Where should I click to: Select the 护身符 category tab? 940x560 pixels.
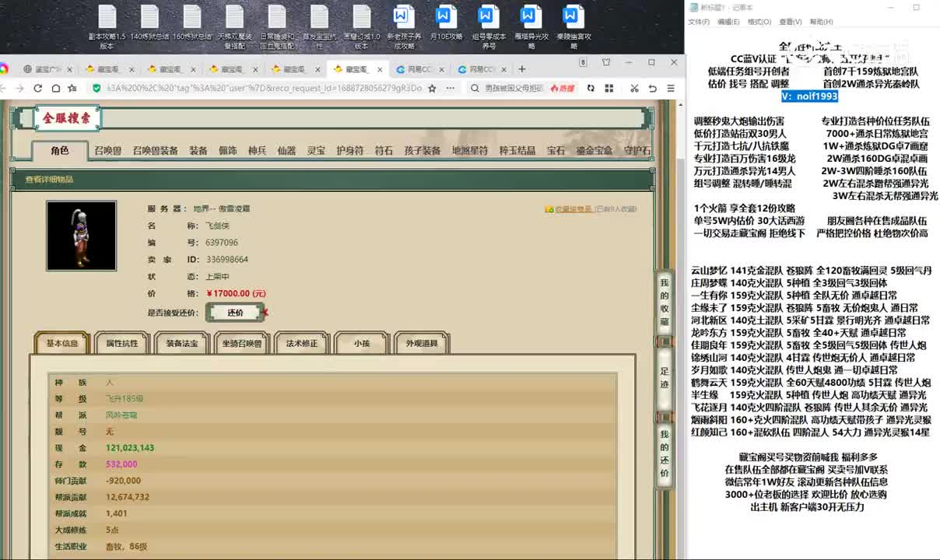coord(349,151)
